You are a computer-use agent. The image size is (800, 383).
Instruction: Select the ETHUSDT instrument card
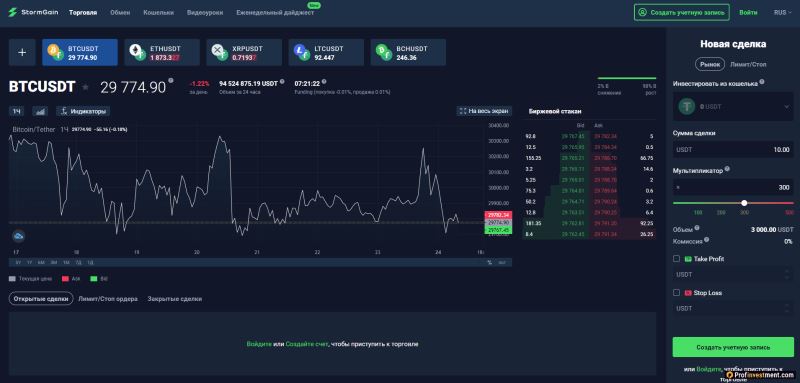[x=162, y=52]
